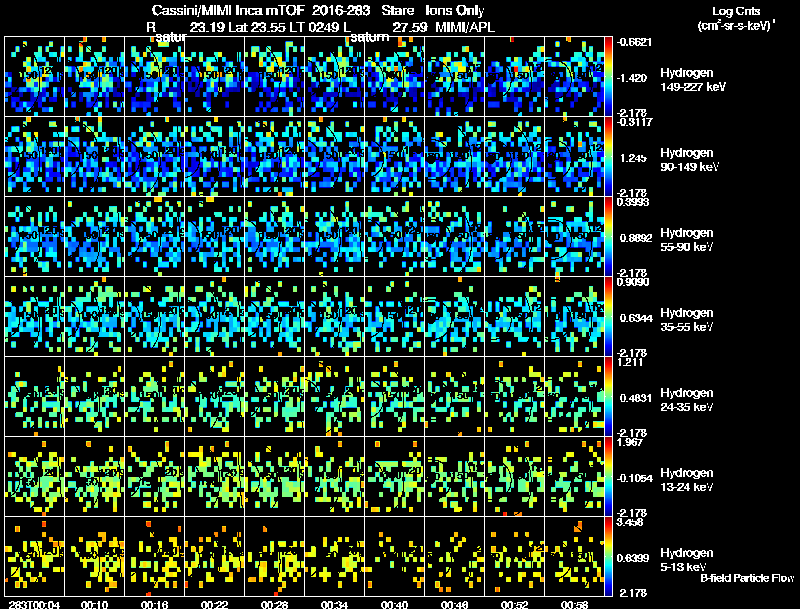Viewport: 800px width, 609px height.
Task: Click the '00:58' time label
Action: coord(574,604)
